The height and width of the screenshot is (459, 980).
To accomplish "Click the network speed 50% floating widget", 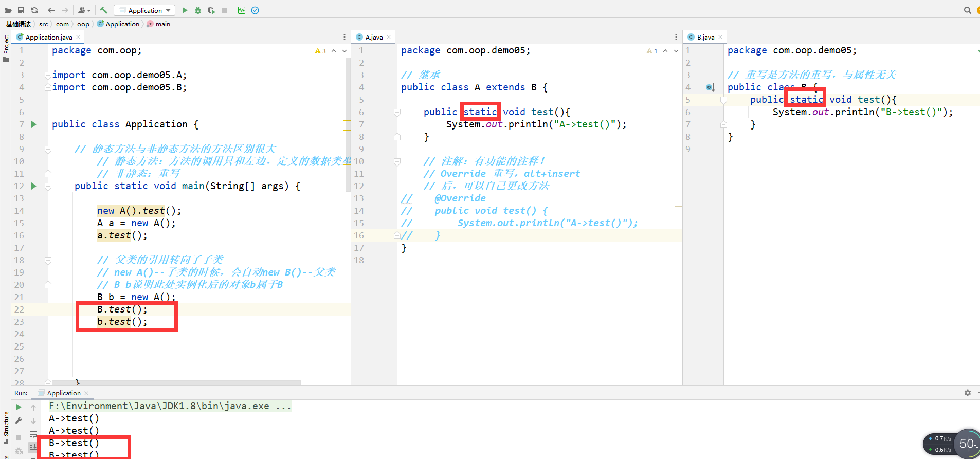I will point(953,444).
